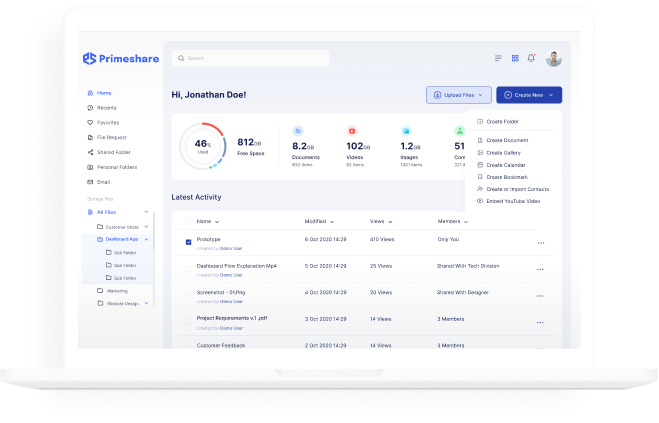
Task: Click the list view lines icon
Action: click(x=498, y=58)
